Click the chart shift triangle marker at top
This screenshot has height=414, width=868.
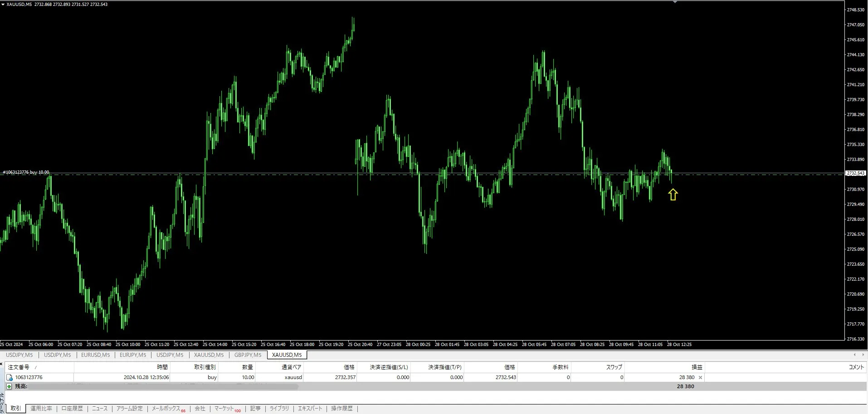point(675,2)
